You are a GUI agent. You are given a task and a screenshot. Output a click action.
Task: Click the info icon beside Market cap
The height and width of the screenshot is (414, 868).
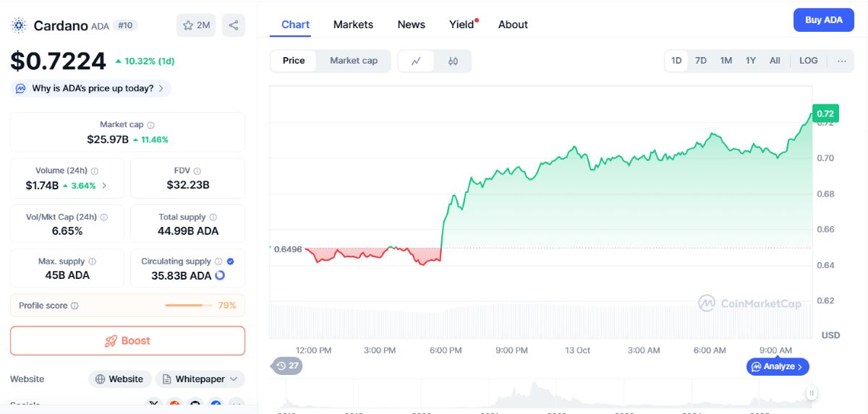click(x=150, y=125)
